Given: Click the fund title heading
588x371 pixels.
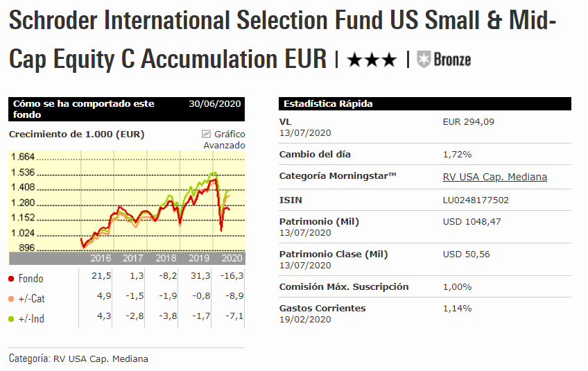Looking at the screenshot, I should pyautogui.click(x=282, y=39).
